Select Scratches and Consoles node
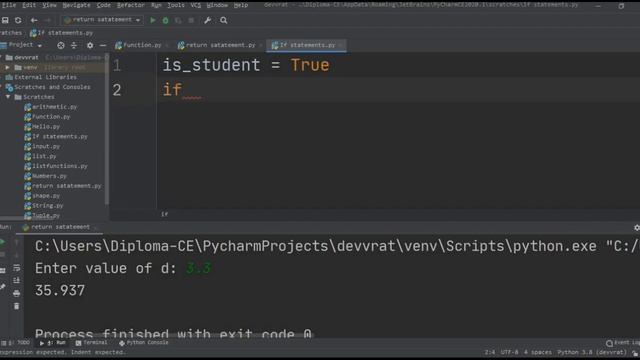 52,87
